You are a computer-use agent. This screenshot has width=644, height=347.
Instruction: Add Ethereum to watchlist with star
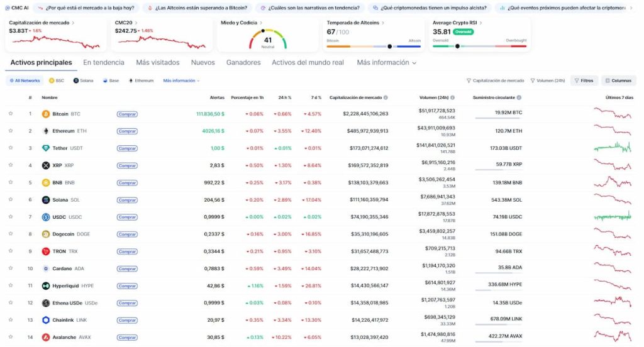[x=11, y=131]
